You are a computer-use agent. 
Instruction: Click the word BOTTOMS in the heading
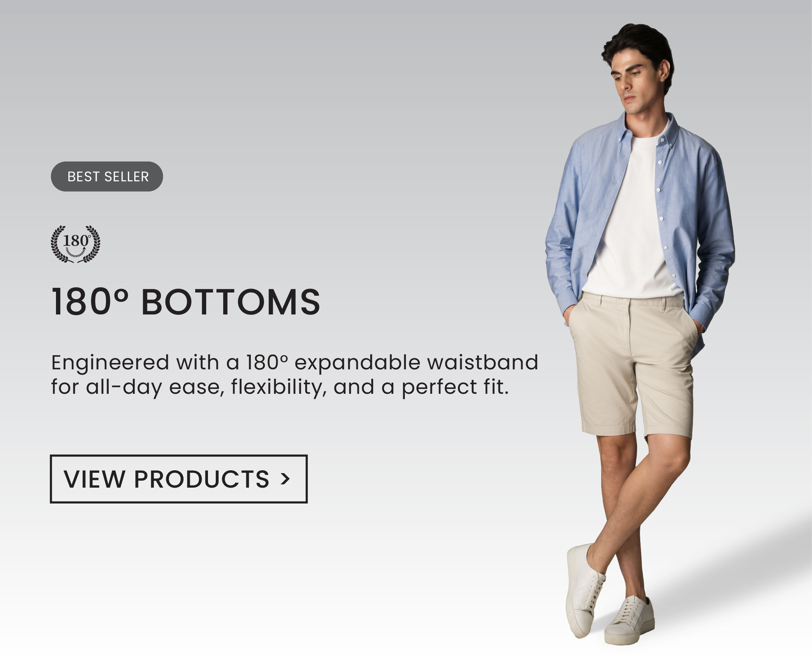[x=231, y=302]
